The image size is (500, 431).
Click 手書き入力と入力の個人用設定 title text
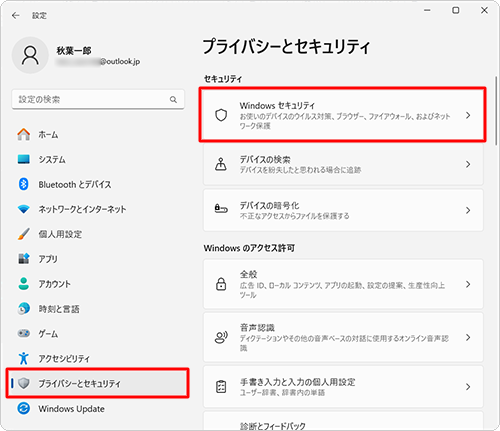(x=297, y=382)
